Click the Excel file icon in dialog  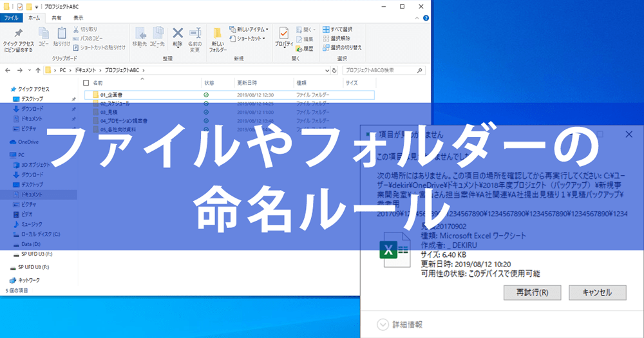395,249
